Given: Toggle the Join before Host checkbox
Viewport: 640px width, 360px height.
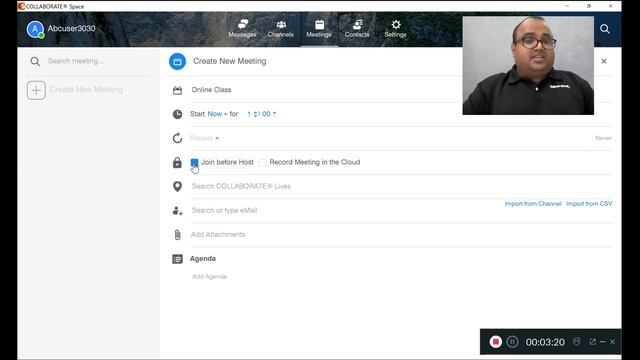Looking at the screenshot, I should 194,162.
